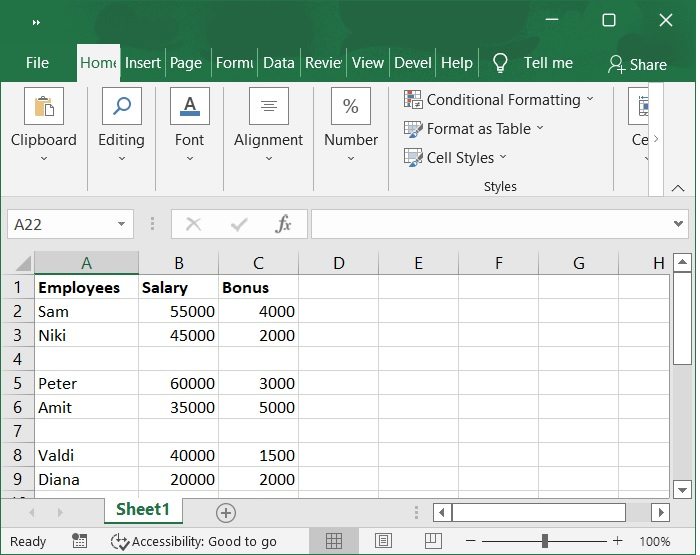700x555 pixels.
Task: Click Accessibility: Good to go status
Action: [194, 541]
